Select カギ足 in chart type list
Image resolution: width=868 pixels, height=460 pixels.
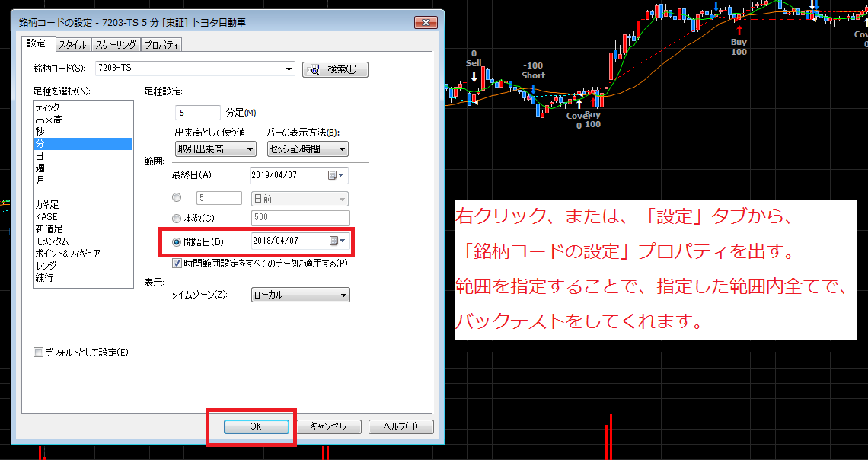(83, 205)
